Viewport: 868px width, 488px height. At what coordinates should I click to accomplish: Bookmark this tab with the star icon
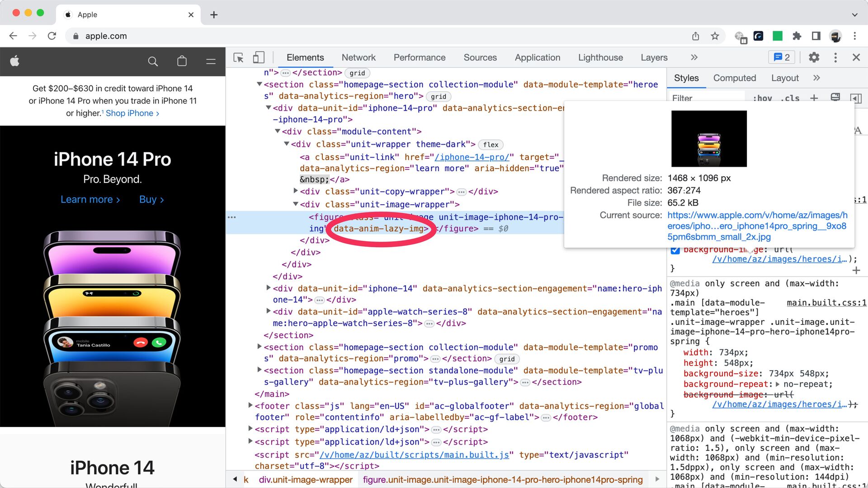click(715, 36)
